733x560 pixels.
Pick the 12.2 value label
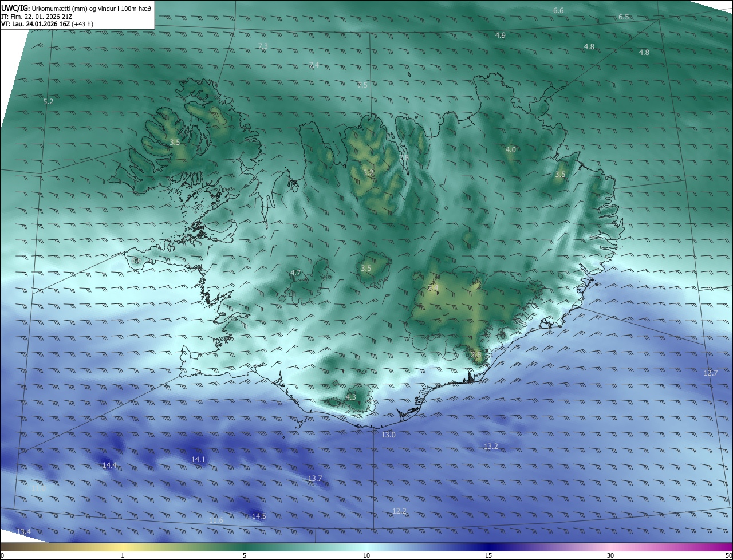tap(399, 511)
